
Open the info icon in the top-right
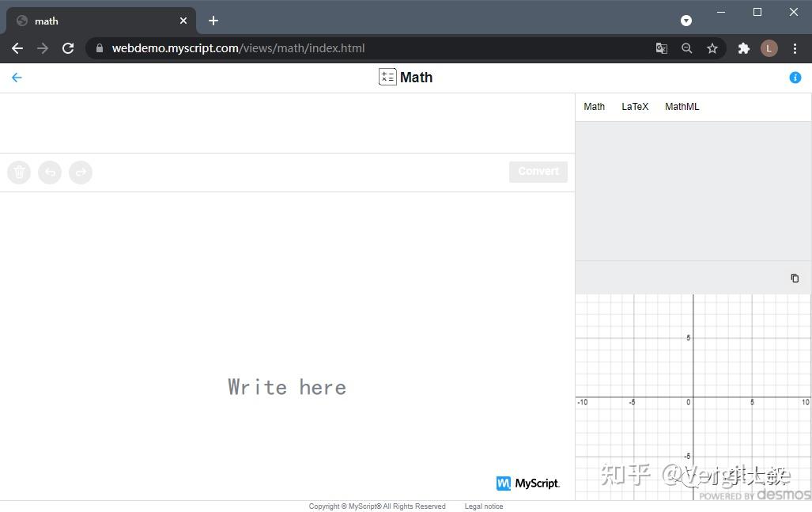point(795,77)
